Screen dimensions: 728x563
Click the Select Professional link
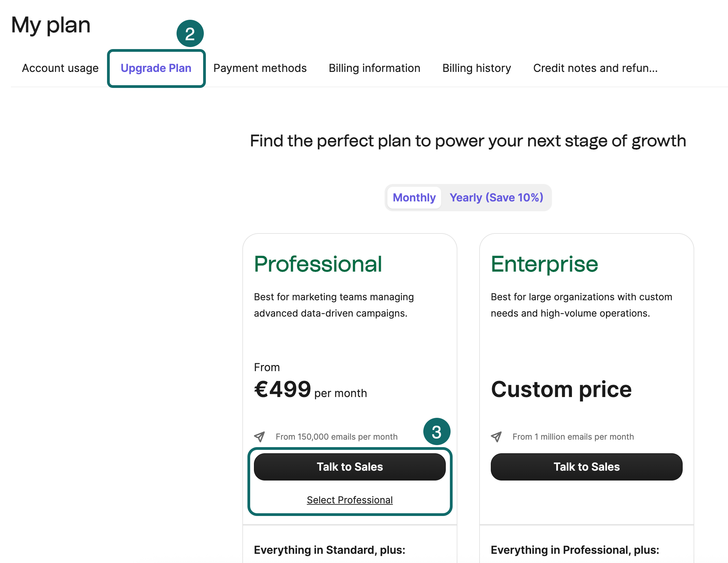[x=350, y=500]
